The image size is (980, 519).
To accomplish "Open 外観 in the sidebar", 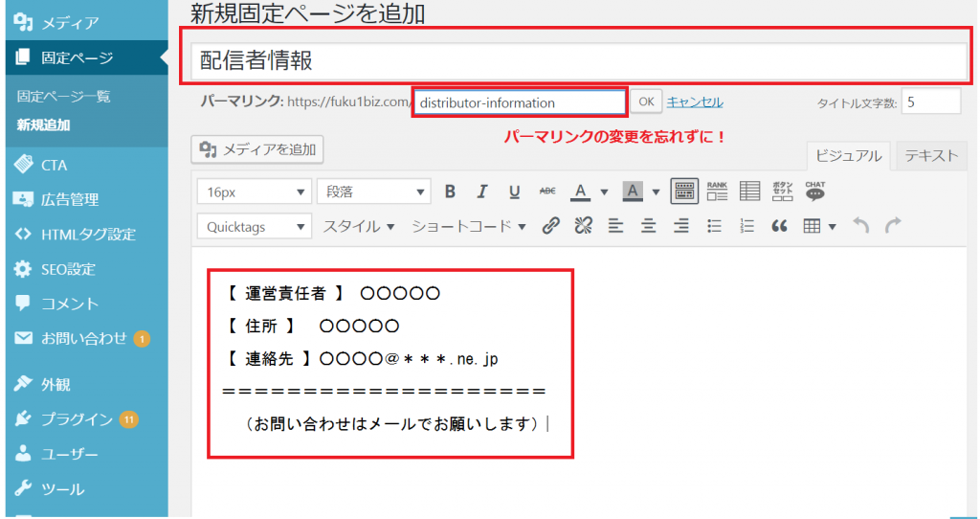I will tap(86, 385).
